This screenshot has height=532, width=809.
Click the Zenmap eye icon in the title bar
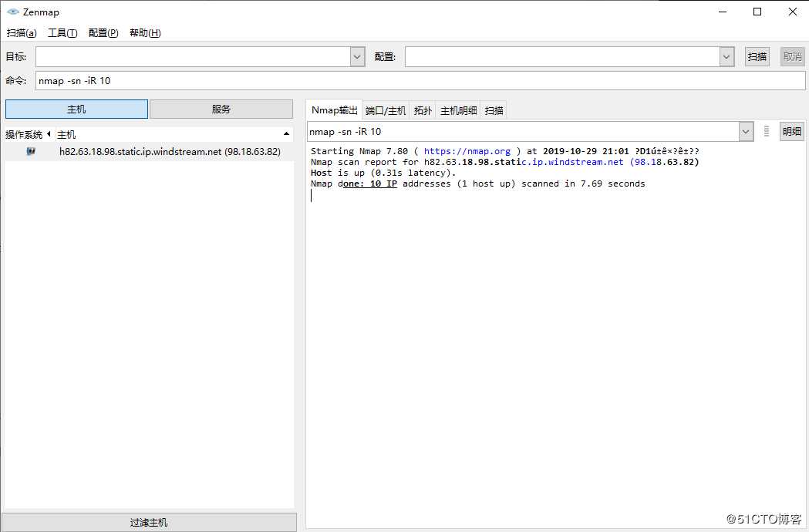click(x=13, y=12)
